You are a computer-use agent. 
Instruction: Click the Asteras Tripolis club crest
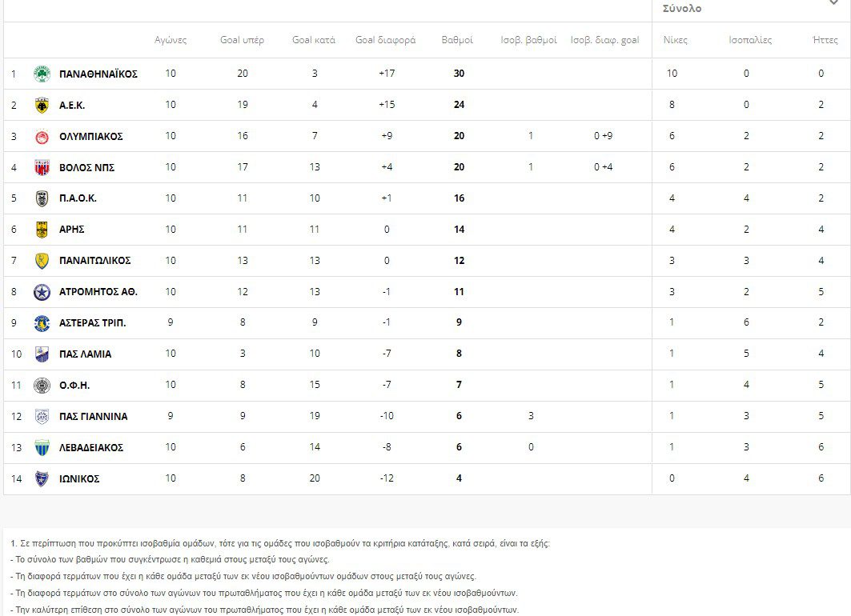tap(42, 323)
